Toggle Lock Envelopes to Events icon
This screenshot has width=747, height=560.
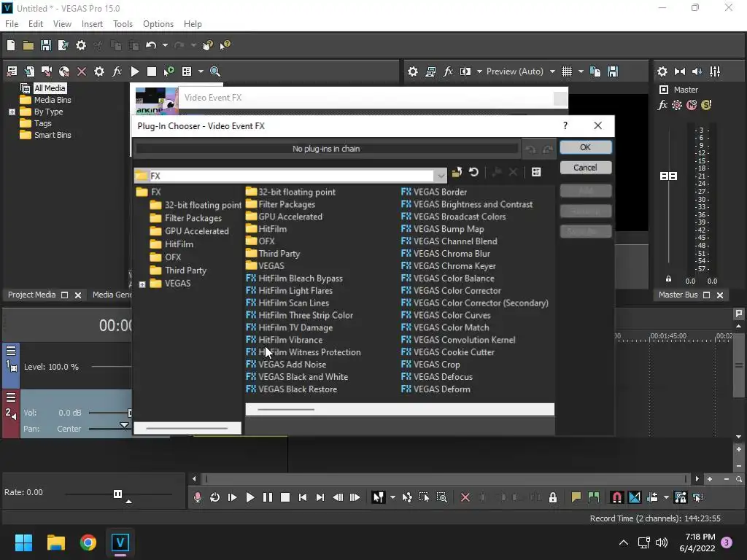681,497
